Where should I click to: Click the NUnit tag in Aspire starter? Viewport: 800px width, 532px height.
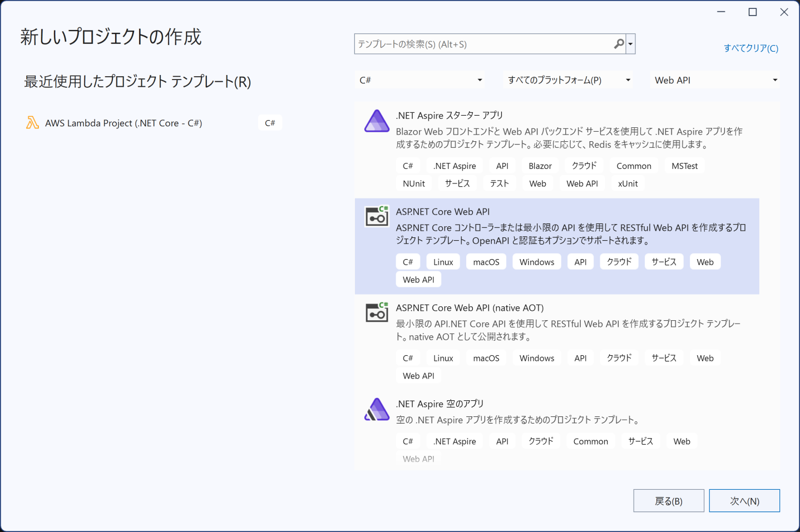click(414, 183)
